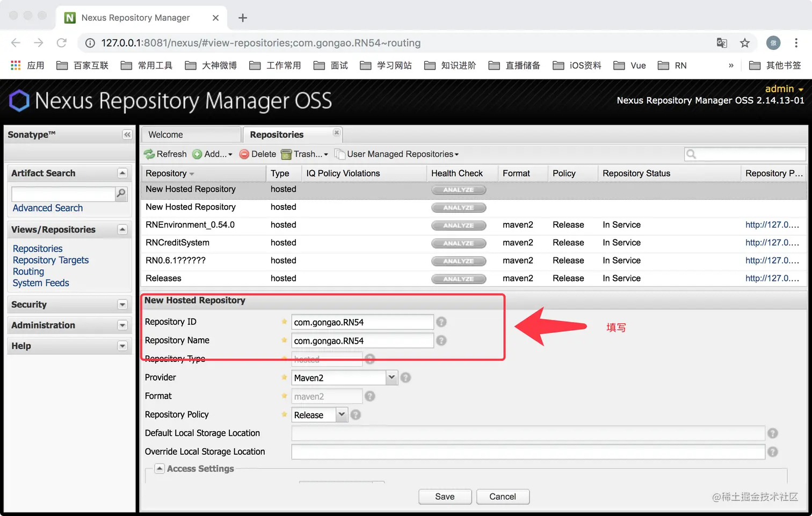Show more bookmarks chevron
The height and width of the screenshot is (516, 812).
click(731, 66)
